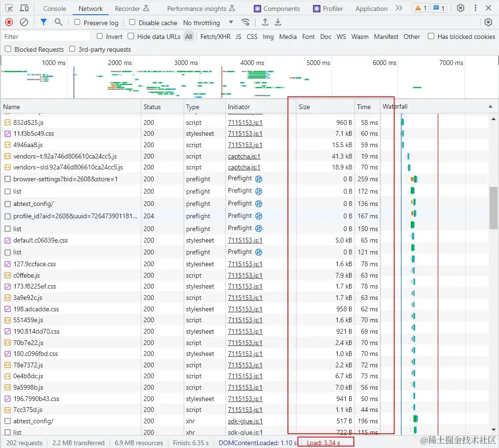This screenshot has height=448, width=499.
Task: Focus the Filter text input
Action: point(46,37)
